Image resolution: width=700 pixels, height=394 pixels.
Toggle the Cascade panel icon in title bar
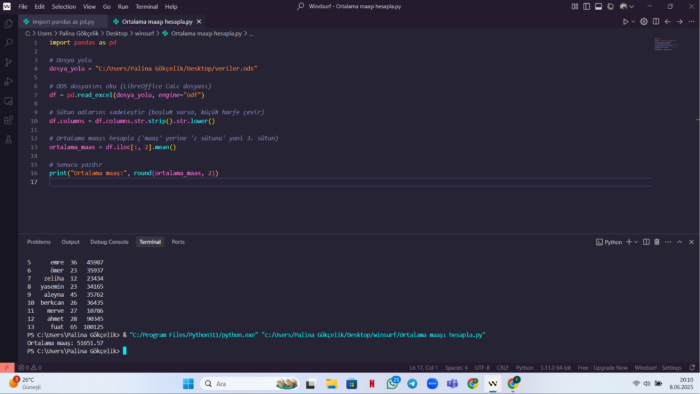610,7
